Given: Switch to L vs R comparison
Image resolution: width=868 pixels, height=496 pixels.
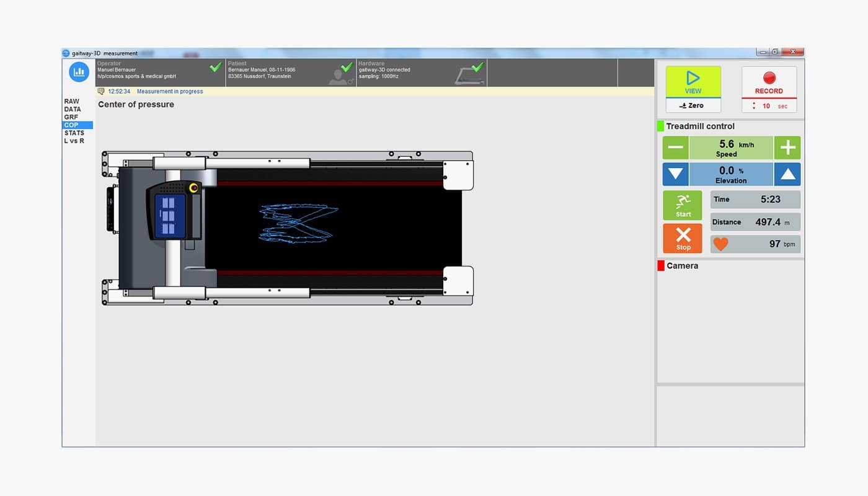Looking at the screenshot, I should pyautogui.click(x=74, y=141).
